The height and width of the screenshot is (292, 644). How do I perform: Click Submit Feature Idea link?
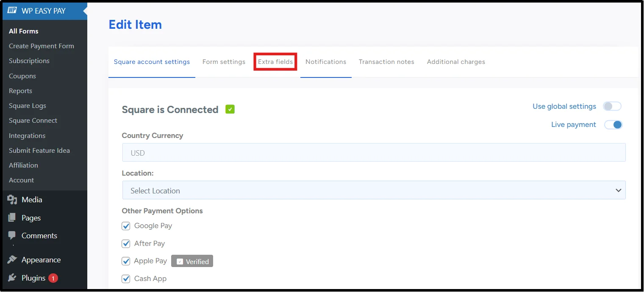39,151
